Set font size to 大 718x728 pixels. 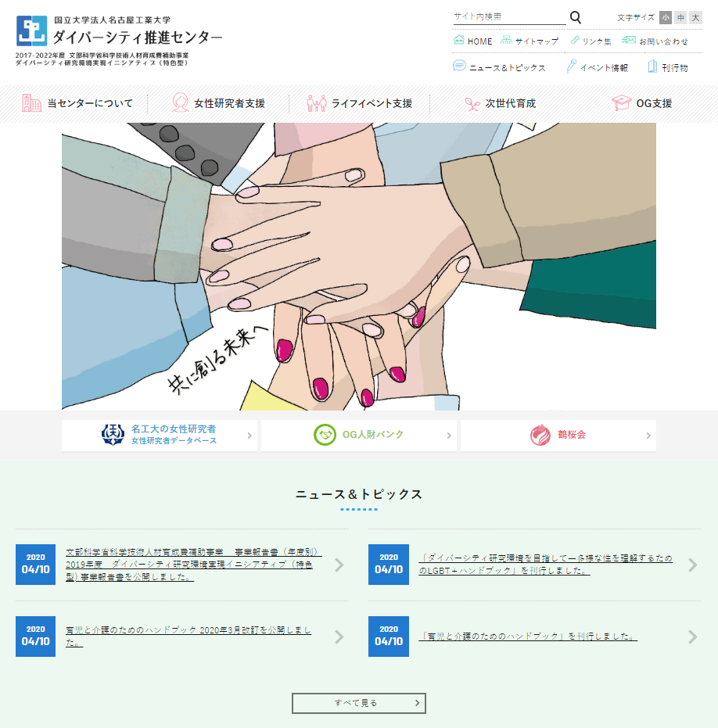pos(695,18)
